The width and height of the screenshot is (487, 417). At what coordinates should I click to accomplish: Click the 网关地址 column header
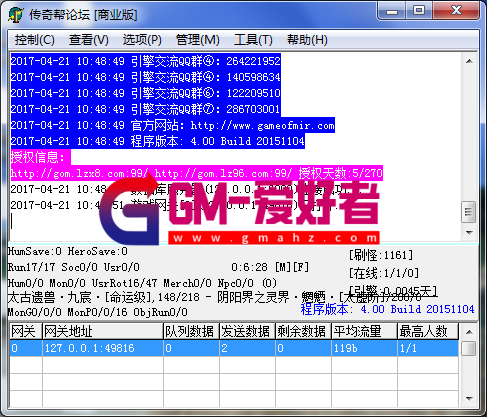pos(103,331)
